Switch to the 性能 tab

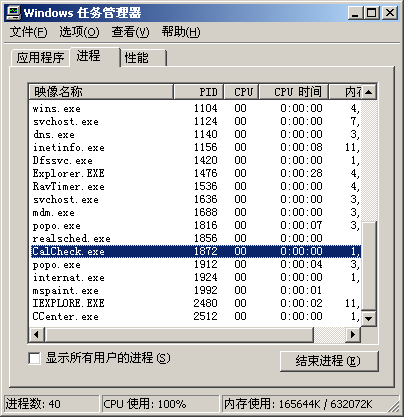click(143, 58)
